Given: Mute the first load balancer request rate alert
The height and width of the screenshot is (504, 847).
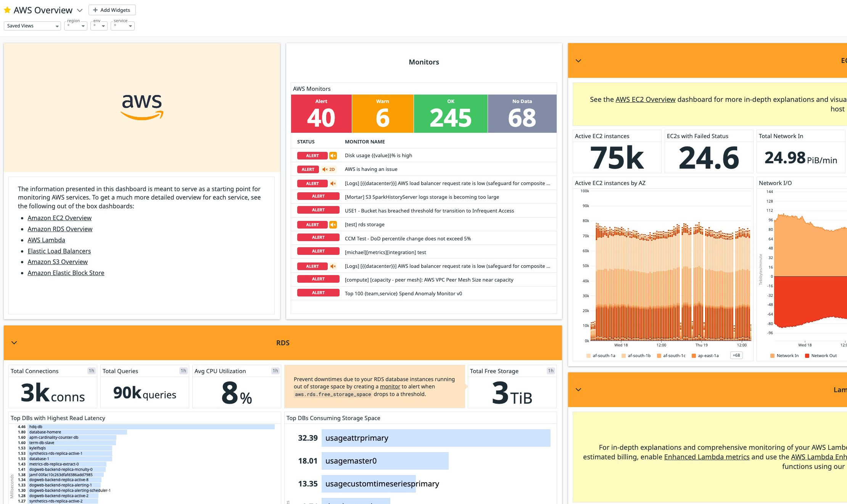Looking at the screenshot, I should tap(332, 184).
